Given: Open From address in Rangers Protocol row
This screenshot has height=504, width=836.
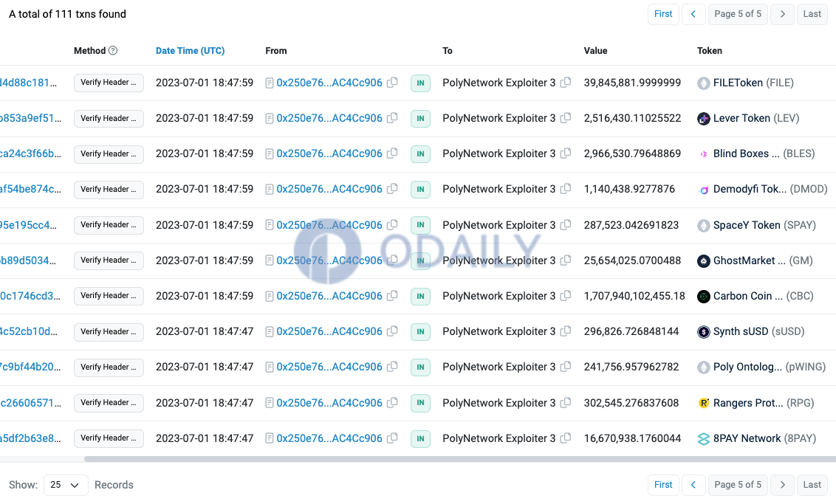Looking at the screenshot, I should [x=329, y=403].
